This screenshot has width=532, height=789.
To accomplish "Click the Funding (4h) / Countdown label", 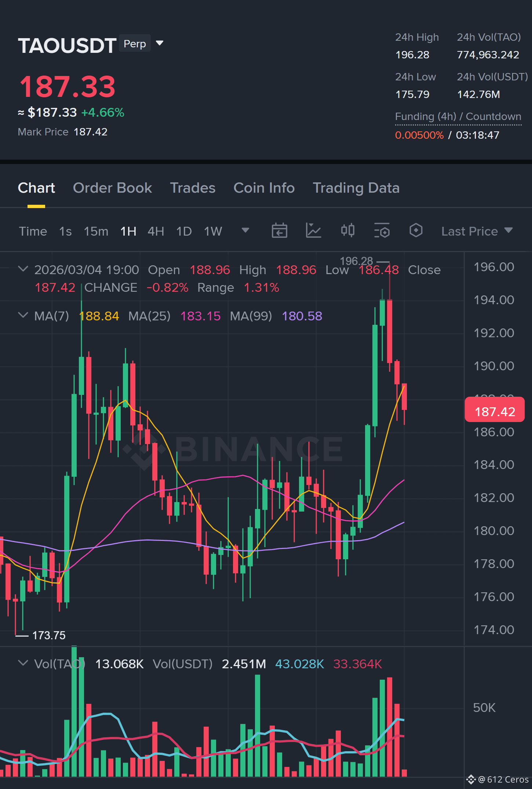I will coord(458,117).
